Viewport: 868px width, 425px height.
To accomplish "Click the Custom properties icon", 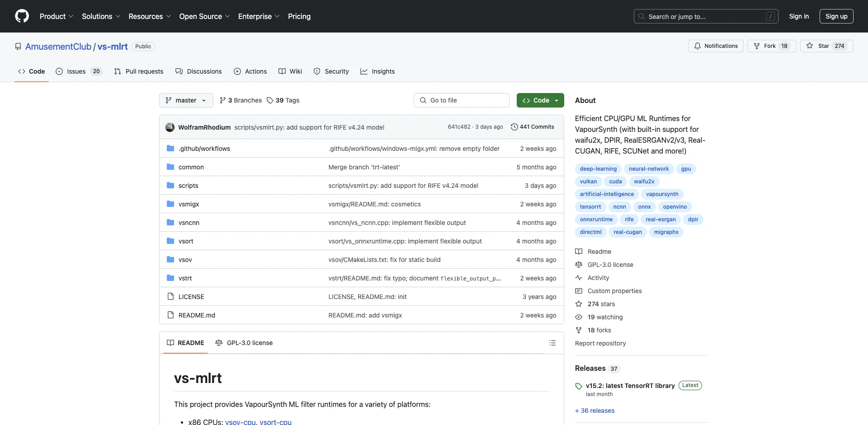I will point(579,291).
